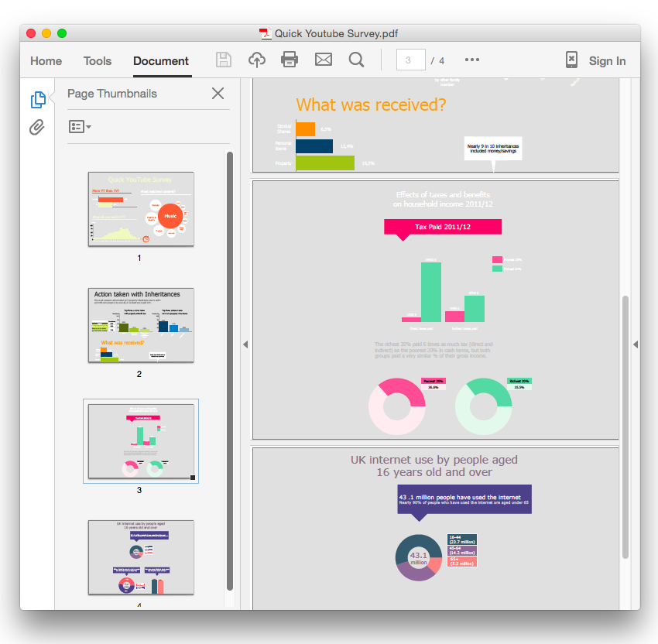Select the Document tab
Viewport: 658px width, 644px height.
coord(161,61)
